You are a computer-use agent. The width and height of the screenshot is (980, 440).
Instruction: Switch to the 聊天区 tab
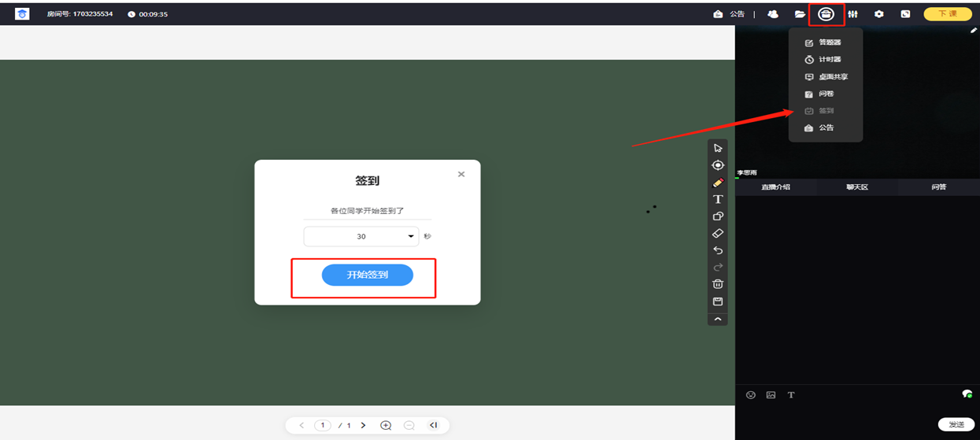pyautogui.click(x=856, y=187)
